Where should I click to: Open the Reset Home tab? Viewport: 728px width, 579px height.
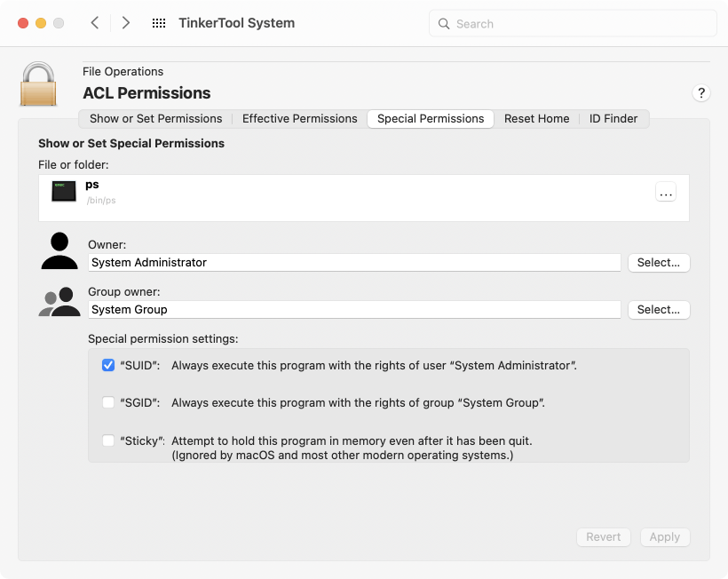(x=537, y=119)
